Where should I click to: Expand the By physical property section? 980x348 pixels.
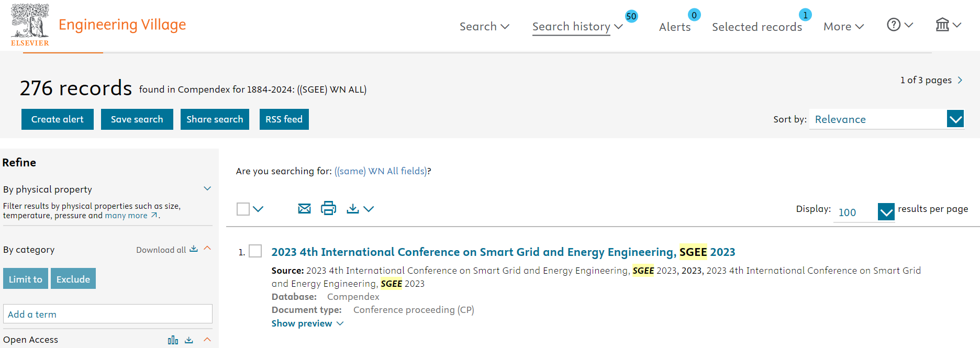click(x=207, y=188)
